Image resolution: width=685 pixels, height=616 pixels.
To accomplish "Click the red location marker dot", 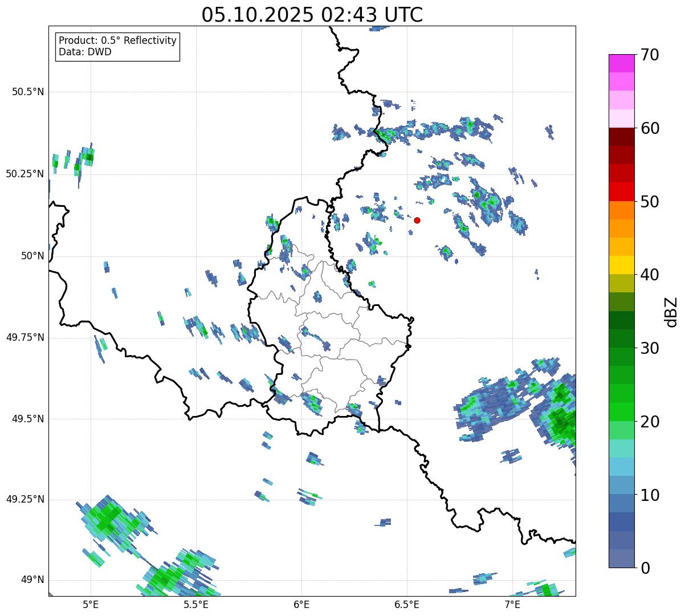I will click(417, 220).
